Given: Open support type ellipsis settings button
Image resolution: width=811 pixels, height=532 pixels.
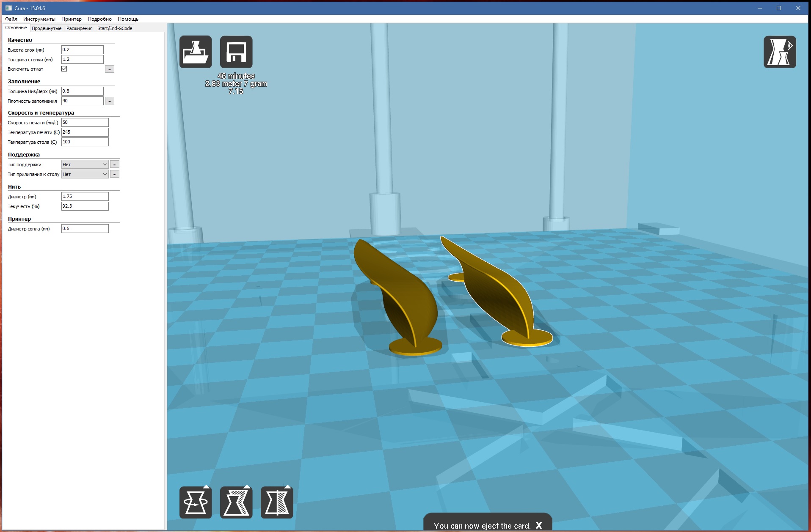Looking at the screenshot, I should [x=115, y=164].
